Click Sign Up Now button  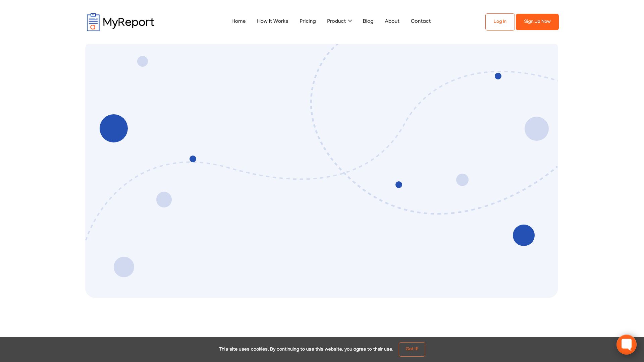click(537, 22)
